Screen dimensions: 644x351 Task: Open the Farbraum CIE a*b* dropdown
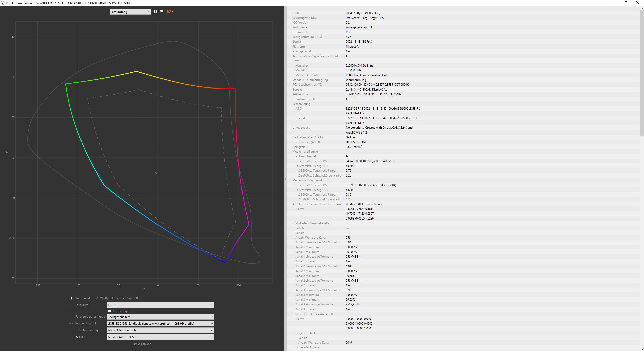(x=160, y=305)
